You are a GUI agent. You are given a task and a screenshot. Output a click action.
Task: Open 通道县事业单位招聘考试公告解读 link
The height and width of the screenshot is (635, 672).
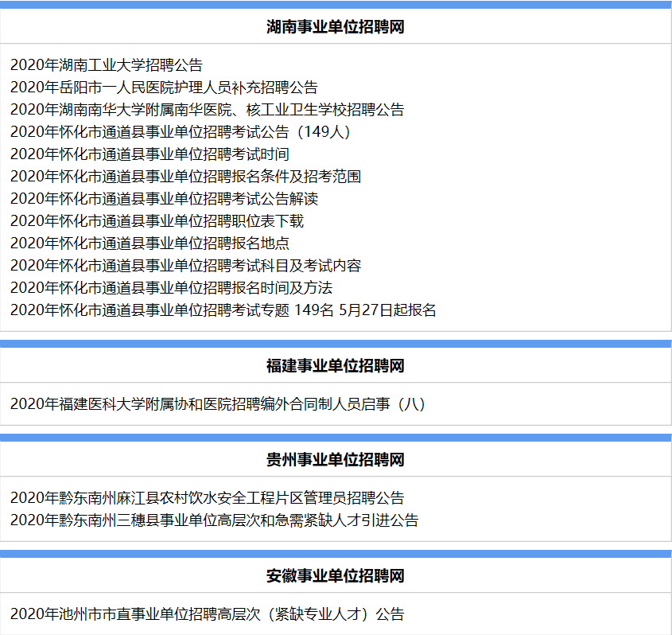(x=164, y=199)
